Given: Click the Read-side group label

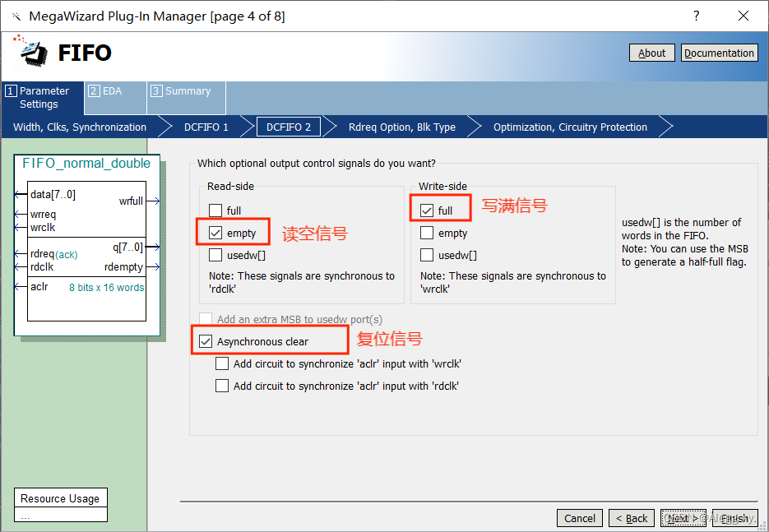Looking at the screenshot, I should (230, 187).
